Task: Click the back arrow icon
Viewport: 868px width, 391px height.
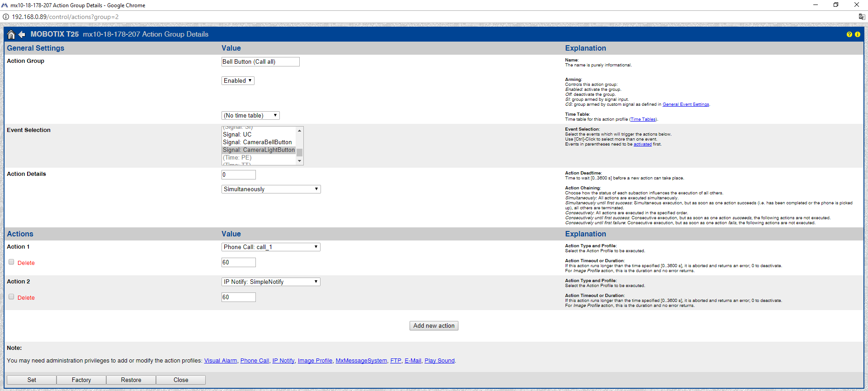Action: (22, 34)
